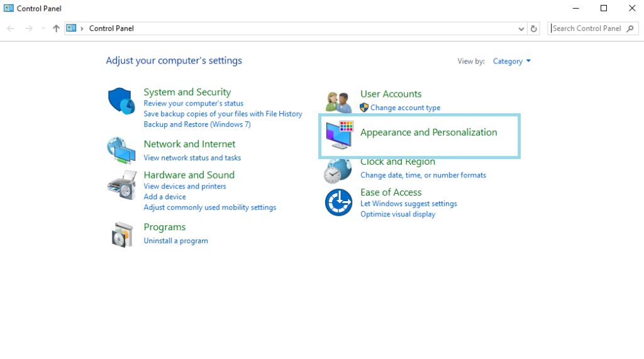644x359 pixels.
Task: Click the Appearance and Personalization monitor icon
Action: coord(339,135)
